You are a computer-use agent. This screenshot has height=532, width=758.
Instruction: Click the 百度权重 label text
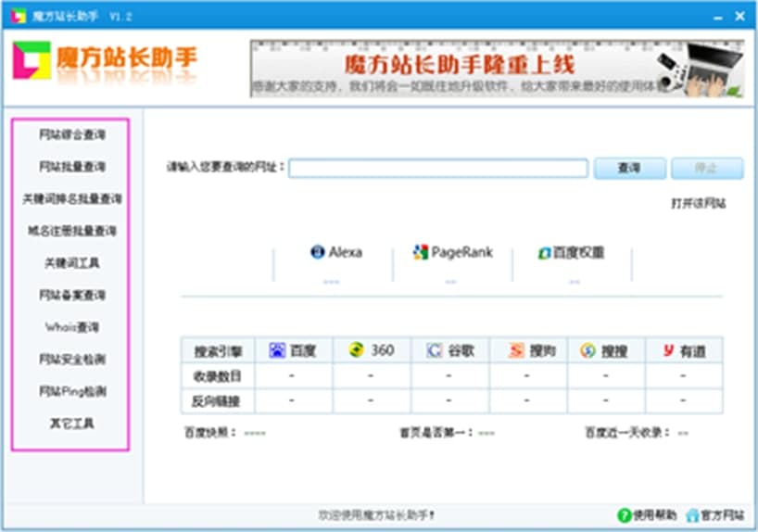pyautogui.click(x=578, y=252)
